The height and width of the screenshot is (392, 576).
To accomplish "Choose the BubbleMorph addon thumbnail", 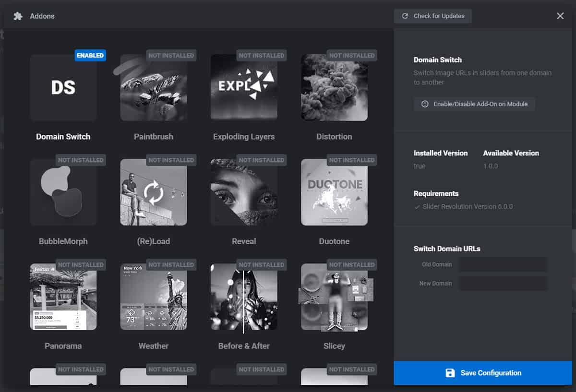I will click(63, 192).
